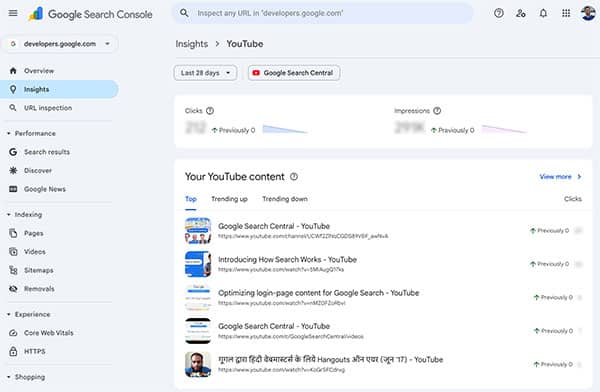
Task: Open users and permissions icon
Action: click(x=521, y=13)
